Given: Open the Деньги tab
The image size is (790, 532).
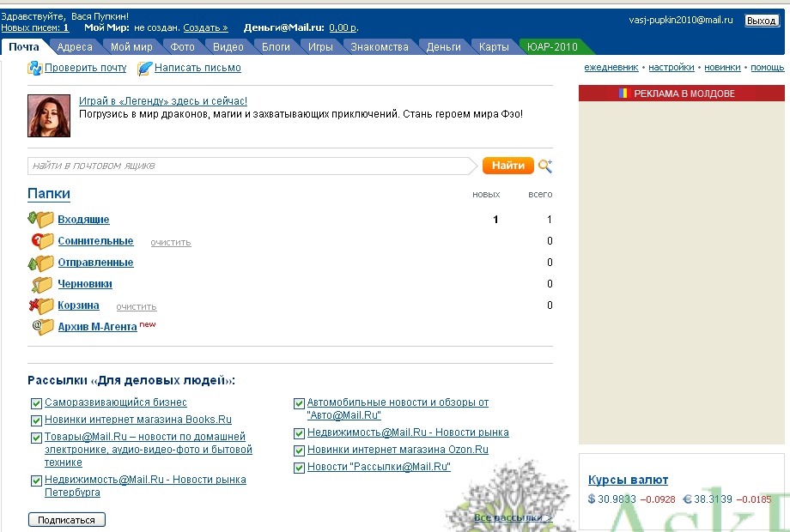Looking at the screenshot, I should pyautogui.click(x=443, y=47).
